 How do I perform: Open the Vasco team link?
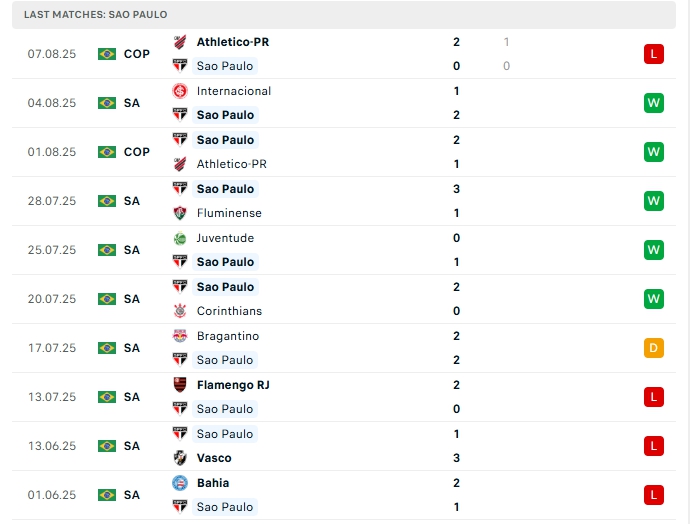point(214,458)
